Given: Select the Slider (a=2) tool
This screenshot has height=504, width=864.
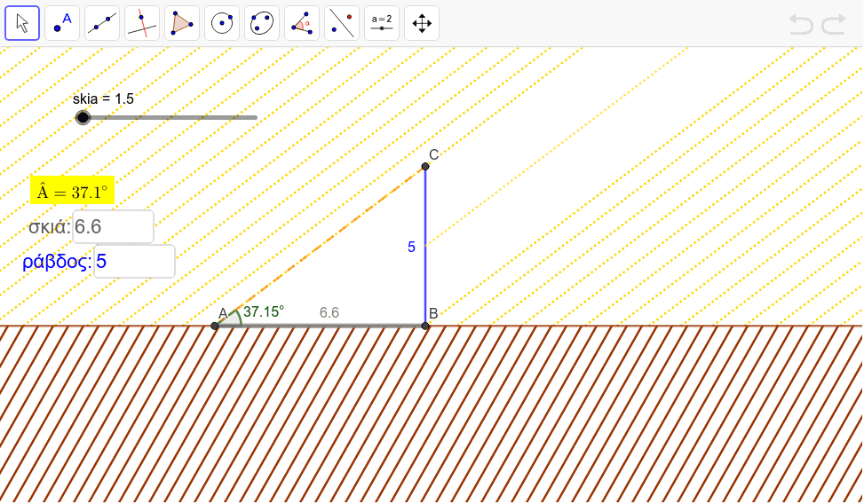Looking at the screenshot, I should click(382, 23).
